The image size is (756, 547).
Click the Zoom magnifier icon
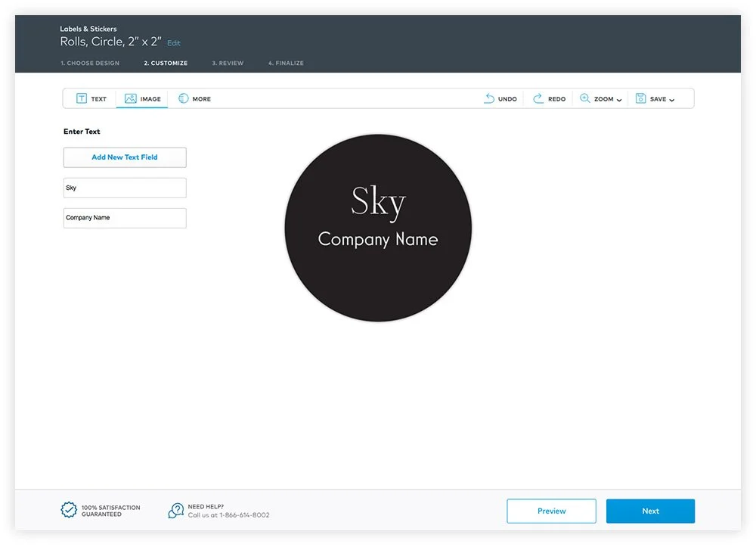click(585, 98)
